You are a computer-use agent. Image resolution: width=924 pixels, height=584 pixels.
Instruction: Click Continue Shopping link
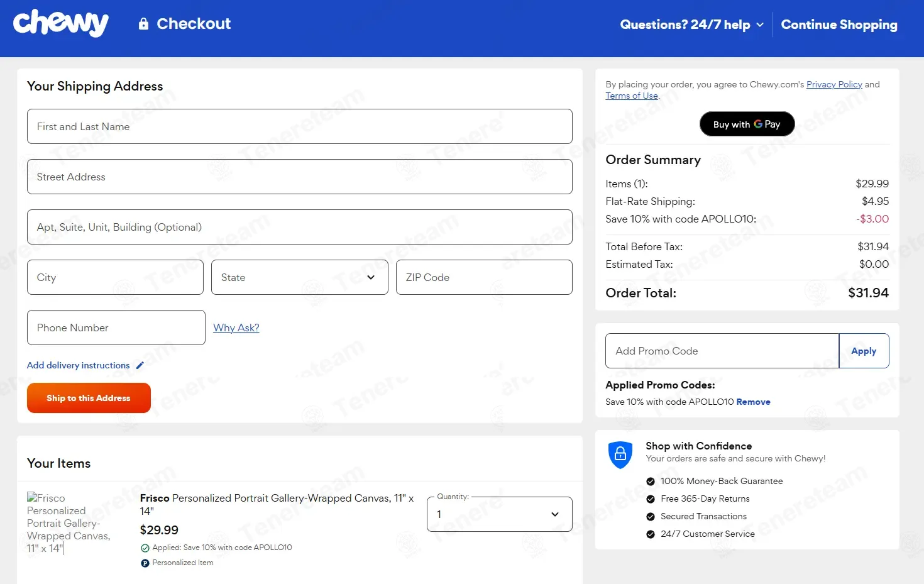tap(839, 25)
